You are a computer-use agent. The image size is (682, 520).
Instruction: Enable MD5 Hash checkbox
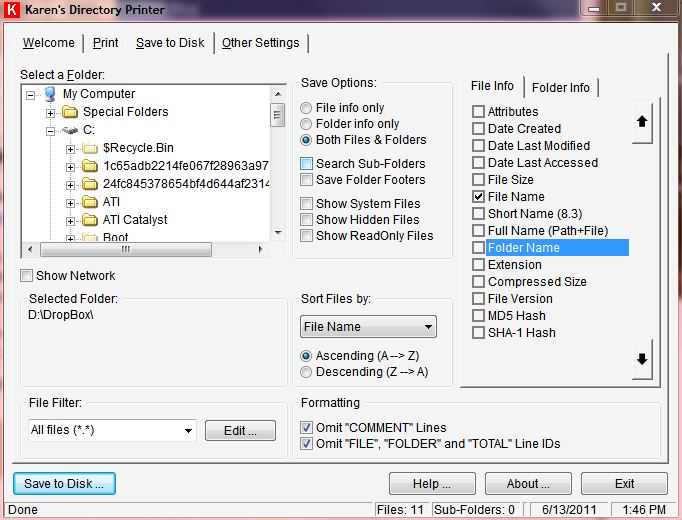click(x=478, y=316)
